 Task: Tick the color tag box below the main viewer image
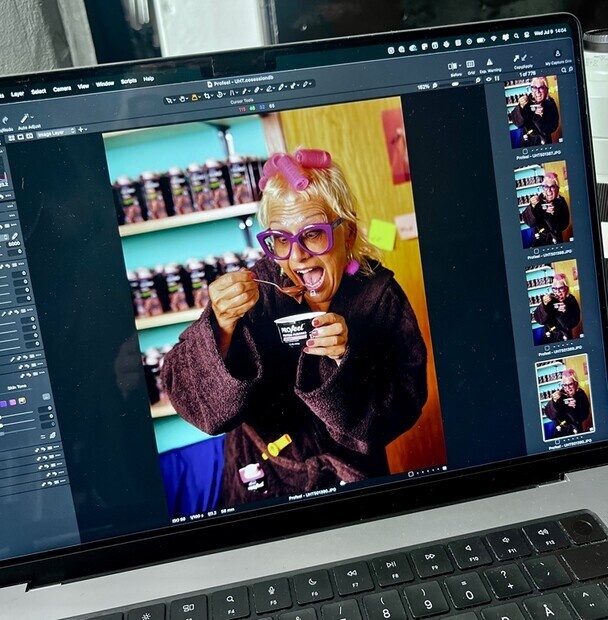coord(411,474)
